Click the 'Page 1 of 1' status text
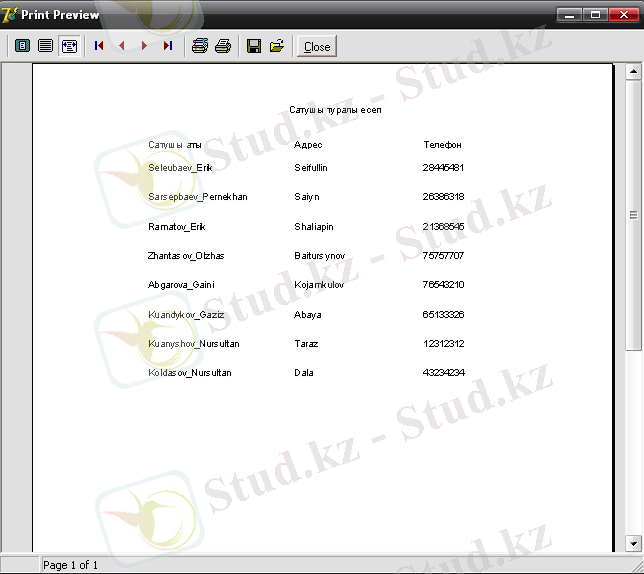The image size is (644, 574). click(x=70, y=565)
